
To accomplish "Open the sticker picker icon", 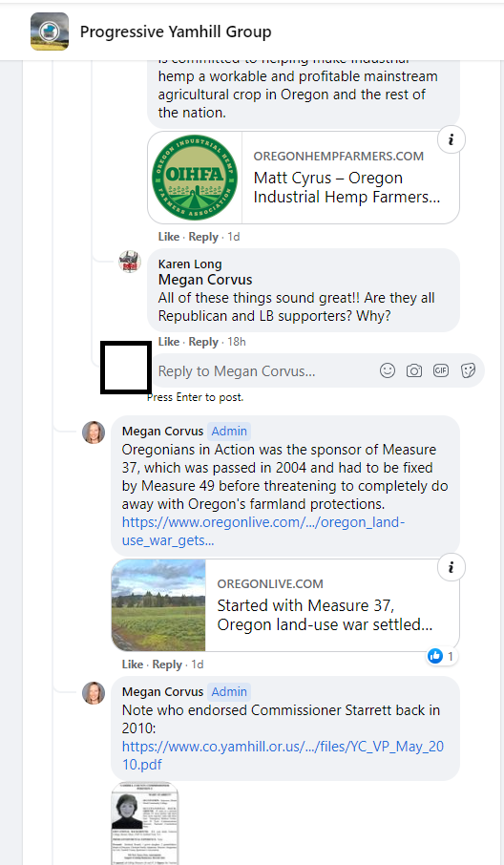I will click(468, 370).
